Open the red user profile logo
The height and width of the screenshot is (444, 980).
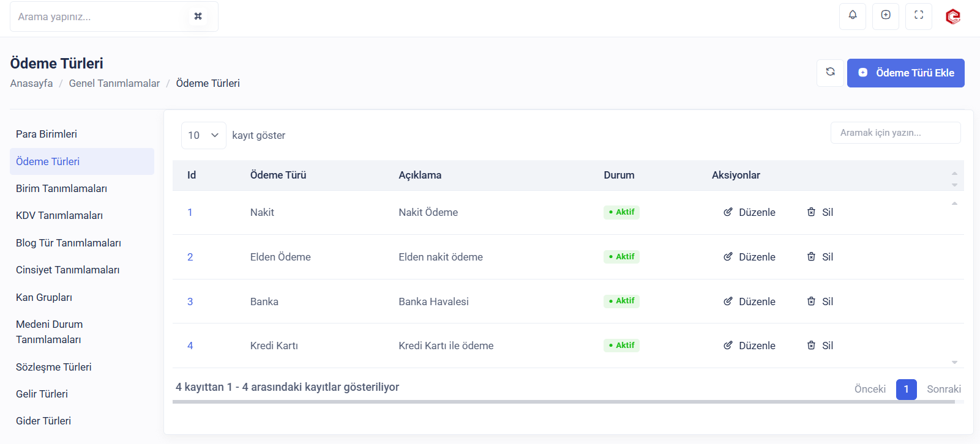[x=952, y=17]
